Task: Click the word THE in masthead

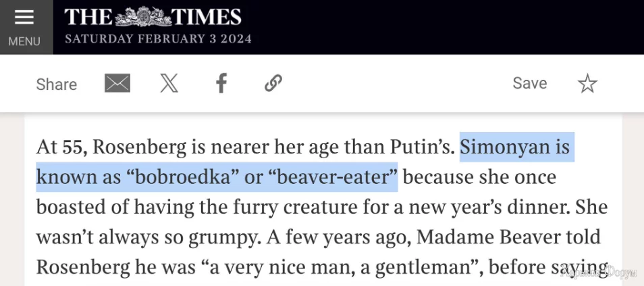Action: point(88,18)
